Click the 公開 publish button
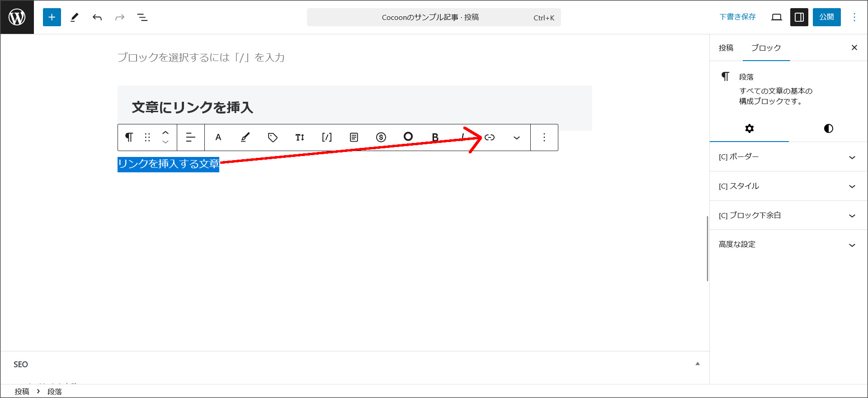 (826, 17)
